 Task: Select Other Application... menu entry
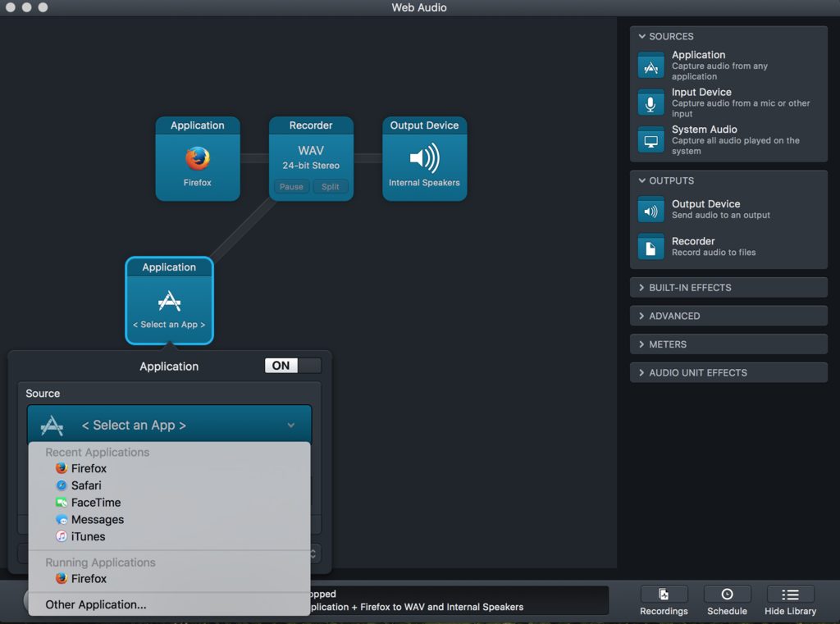coord(169,604)
